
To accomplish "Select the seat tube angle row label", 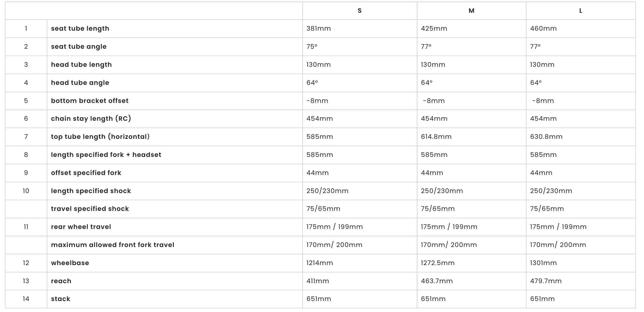I will click(79, 46).
